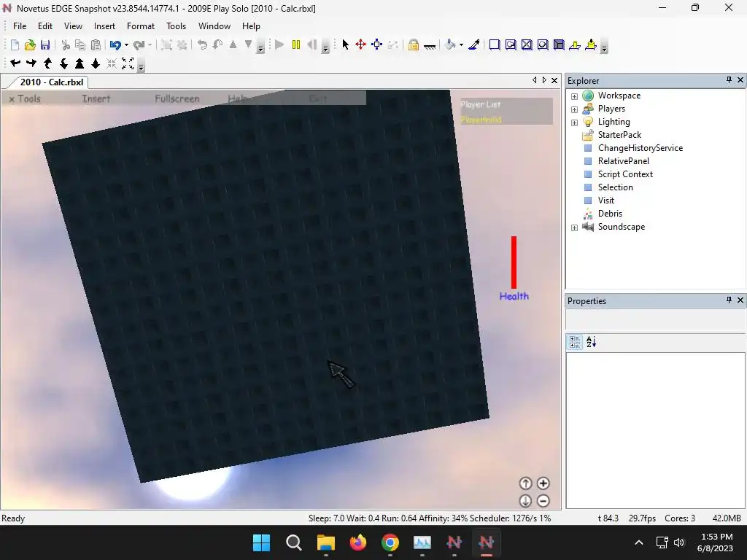This screenshot has height=560, width=747.
Task: Click the dark filled square surface icon
Action: coord(559,44)
